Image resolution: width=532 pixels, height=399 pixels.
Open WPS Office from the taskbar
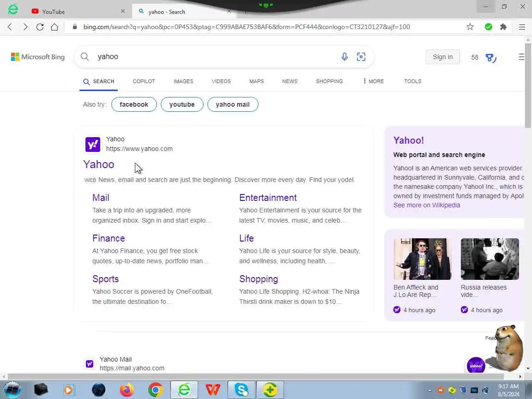pos(213,390)
